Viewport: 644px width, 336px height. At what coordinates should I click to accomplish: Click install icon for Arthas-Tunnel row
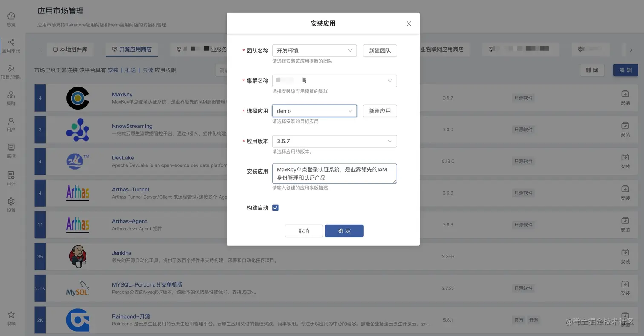coord(625,189)
